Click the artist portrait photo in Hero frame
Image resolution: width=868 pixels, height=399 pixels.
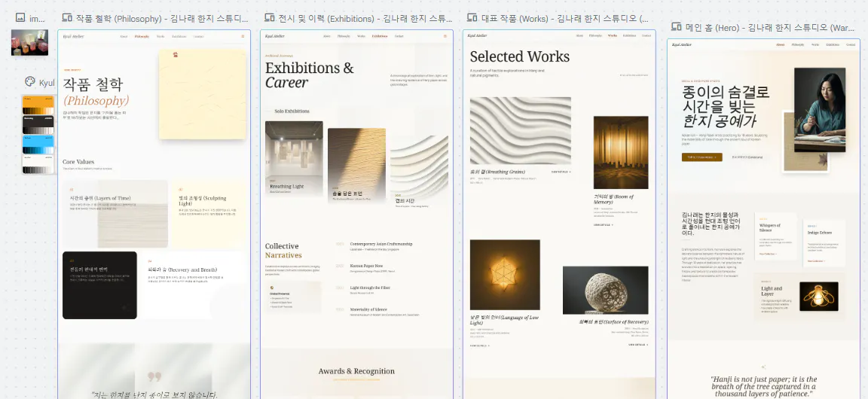coord(820,110)
